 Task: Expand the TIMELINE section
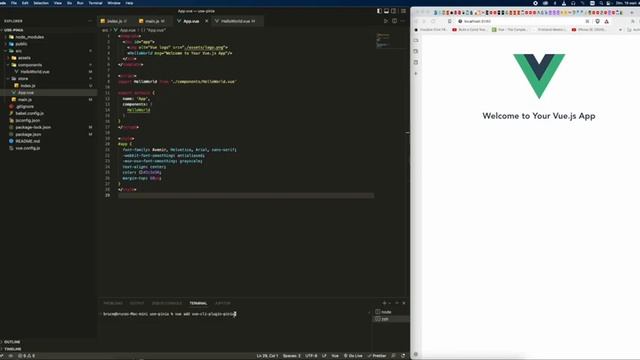[12, 349]
